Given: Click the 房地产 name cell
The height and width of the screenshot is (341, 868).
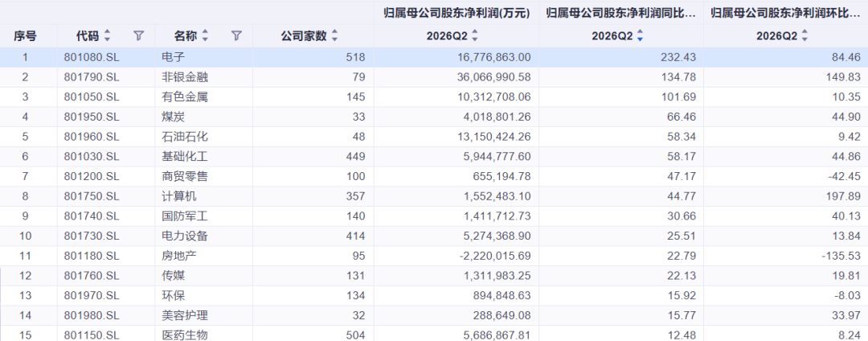Looking at the screenshot, I should click(x=178, y=257).
